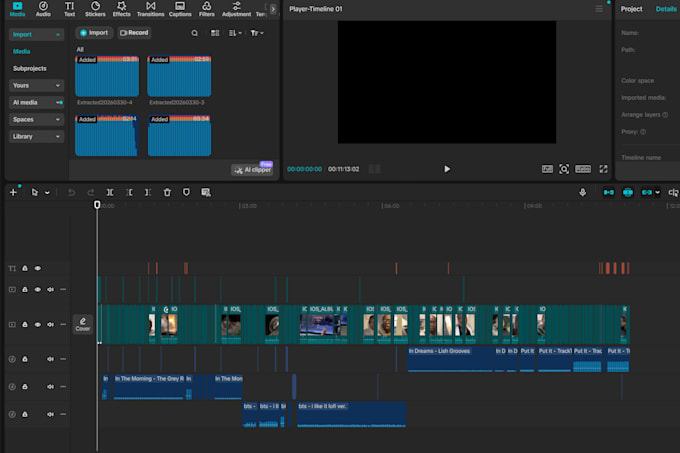Image resolution: width=680 pixels, height=453 pixels.
Task: Play the timeline in the player
Action: 447,169
